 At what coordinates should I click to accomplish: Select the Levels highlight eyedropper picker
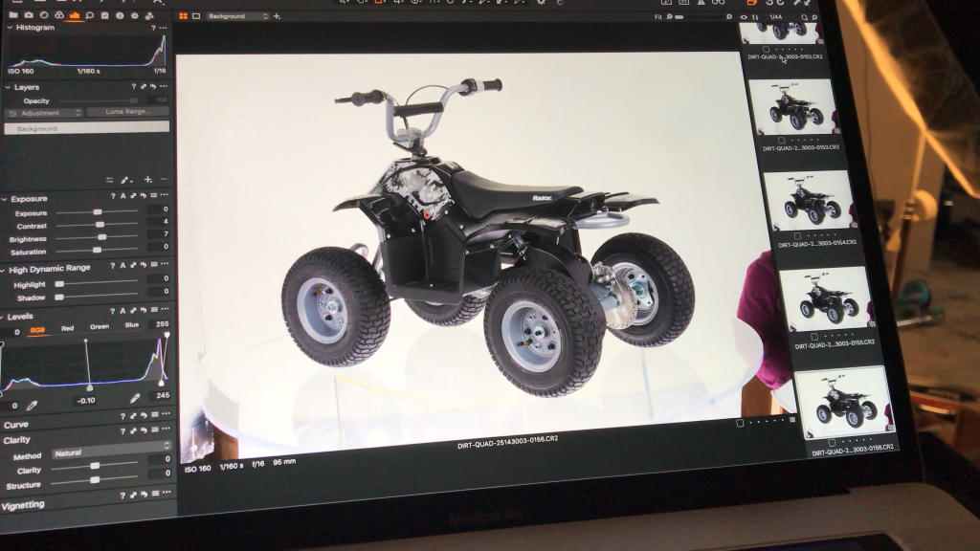click(135, 398)
